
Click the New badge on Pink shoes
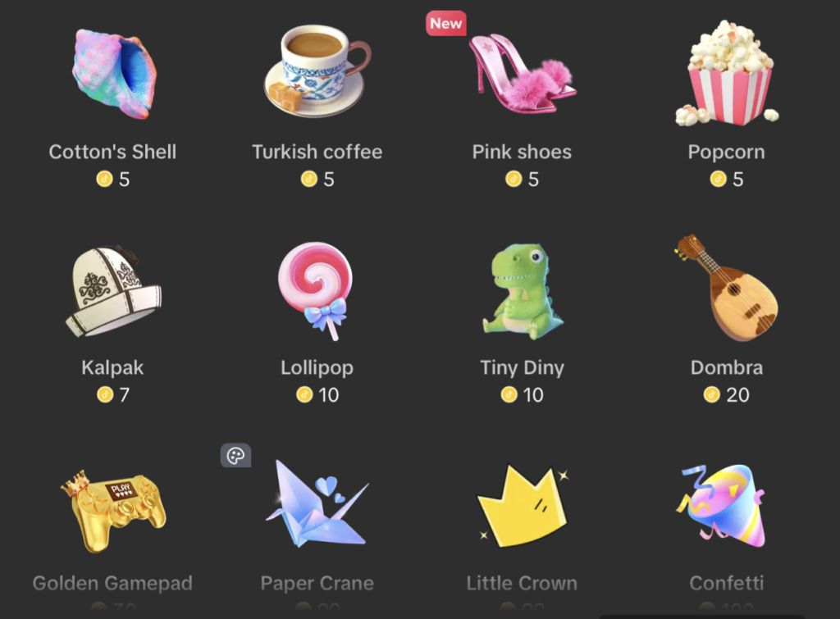click(445, 24)
